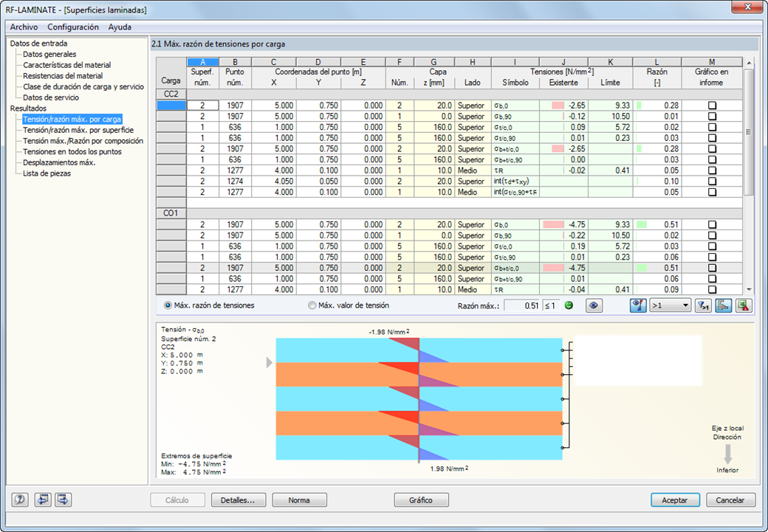Screen dimensions: 768x532
Task: Click Aceptar to confirm
Action: pos(674,500)
